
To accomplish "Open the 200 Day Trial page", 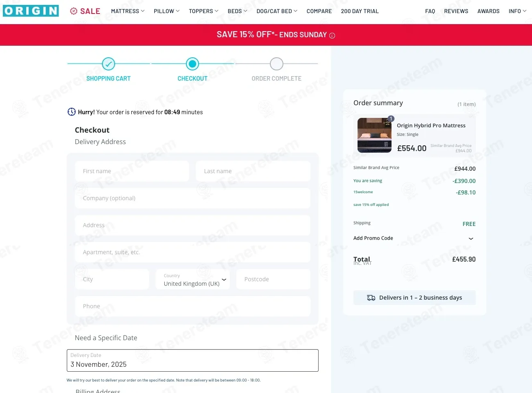I will [x=360, y=11].
